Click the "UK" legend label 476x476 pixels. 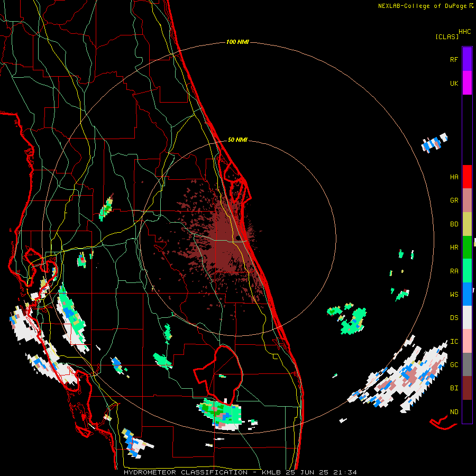coord(454,83)
